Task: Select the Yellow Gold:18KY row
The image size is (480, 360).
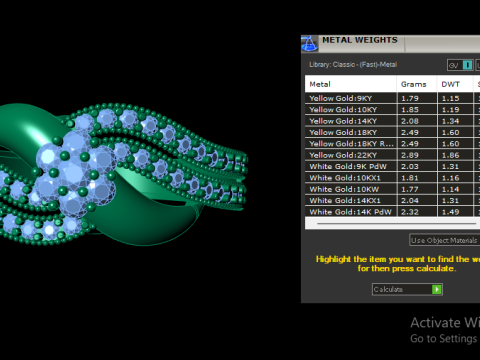Action: [x=392, y=132]
